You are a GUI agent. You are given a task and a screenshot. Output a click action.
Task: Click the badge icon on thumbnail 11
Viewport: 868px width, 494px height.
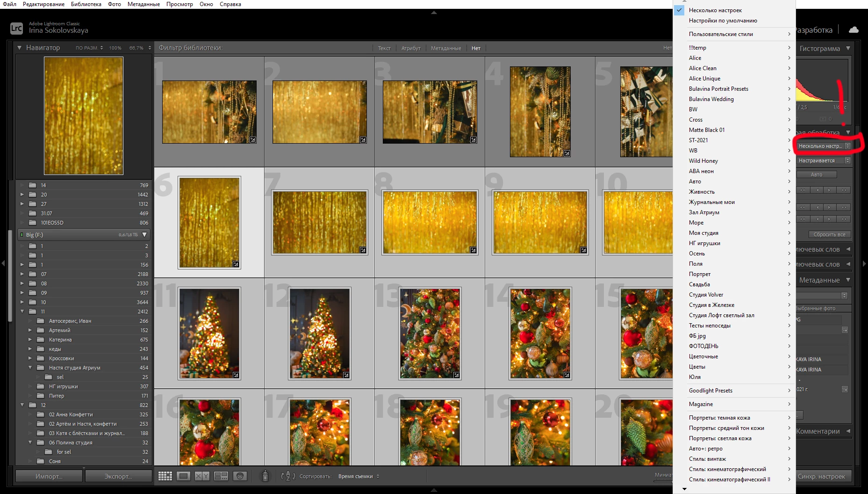coord(236,375)
